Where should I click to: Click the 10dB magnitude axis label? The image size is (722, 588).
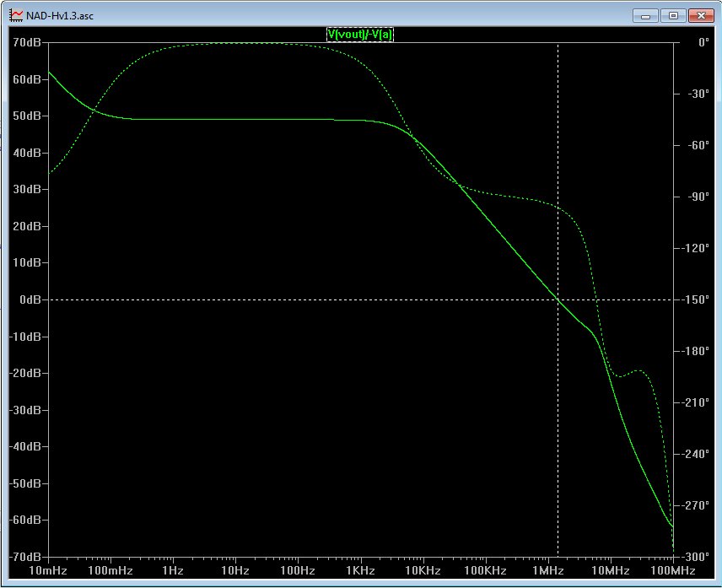(x=27, y=262)
